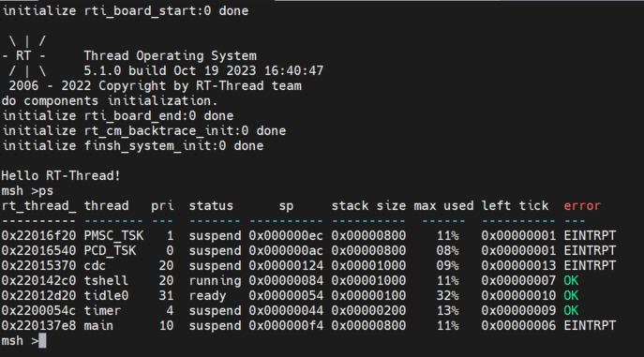644x357 pixels.
Task: Click the running status of tshell
Action: (x=215, y=281)
